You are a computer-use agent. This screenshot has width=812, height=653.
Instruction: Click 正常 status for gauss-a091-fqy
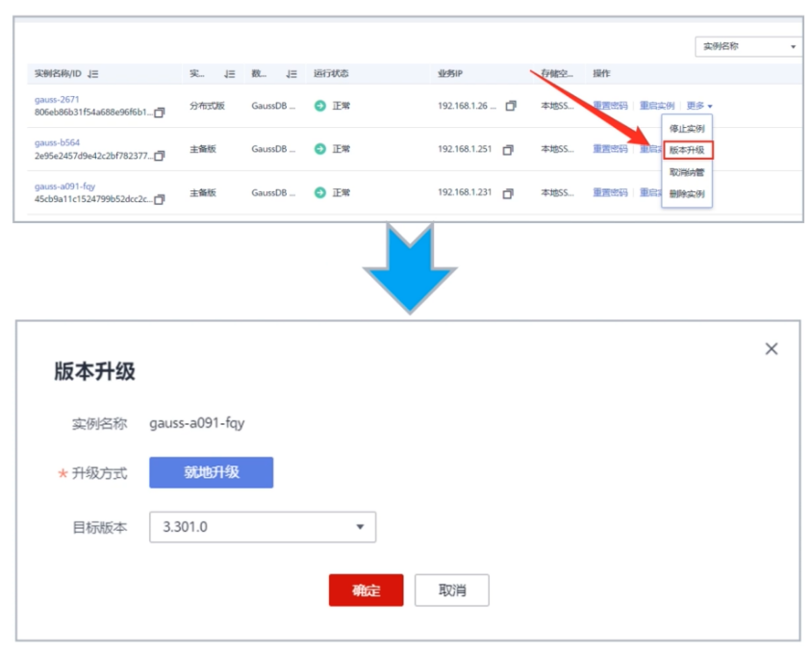[x=341, y=192]
